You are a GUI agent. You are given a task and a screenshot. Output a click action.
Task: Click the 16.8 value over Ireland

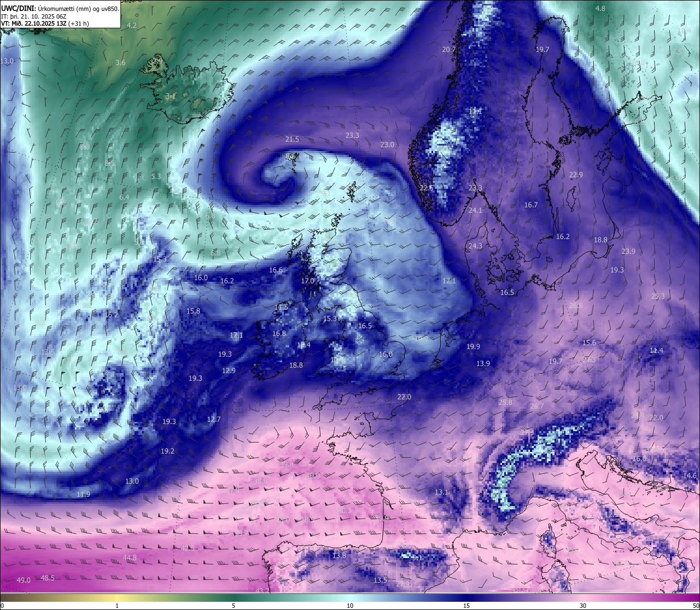point(279,333)
